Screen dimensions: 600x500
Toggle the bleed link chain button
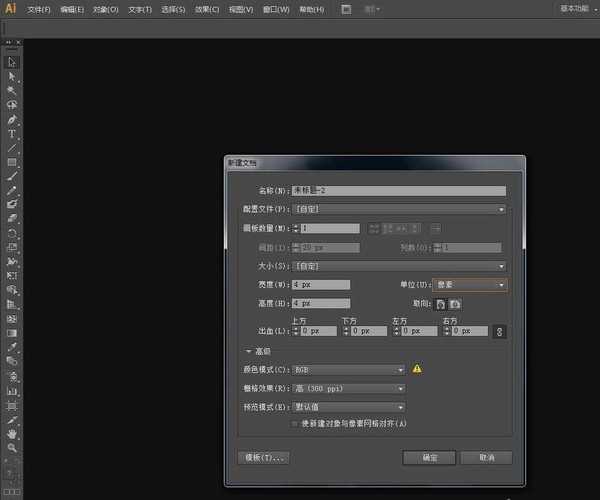tap(499, 332)
